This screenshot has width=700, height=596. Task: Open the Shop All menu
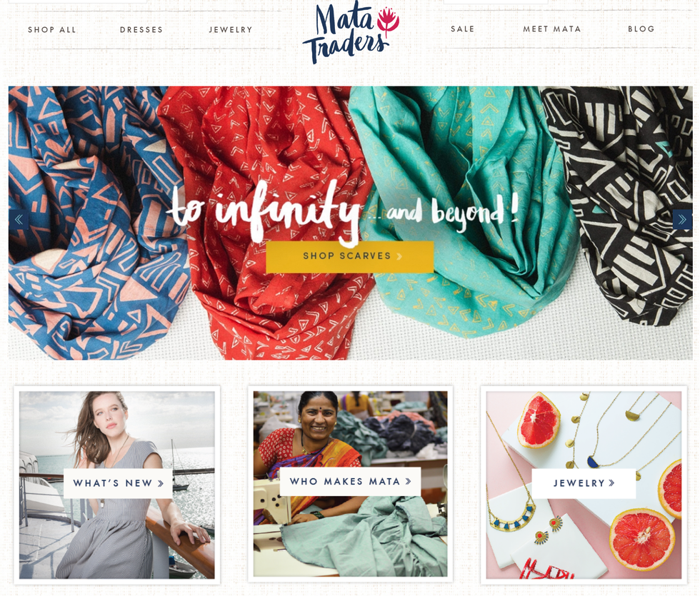pos(51,30)
